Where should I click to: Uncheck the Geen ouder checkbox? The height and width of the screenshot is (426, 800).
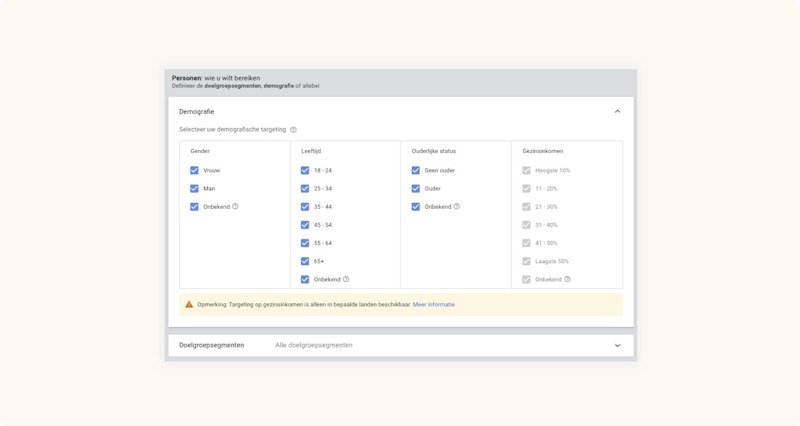tap(415, 171)
